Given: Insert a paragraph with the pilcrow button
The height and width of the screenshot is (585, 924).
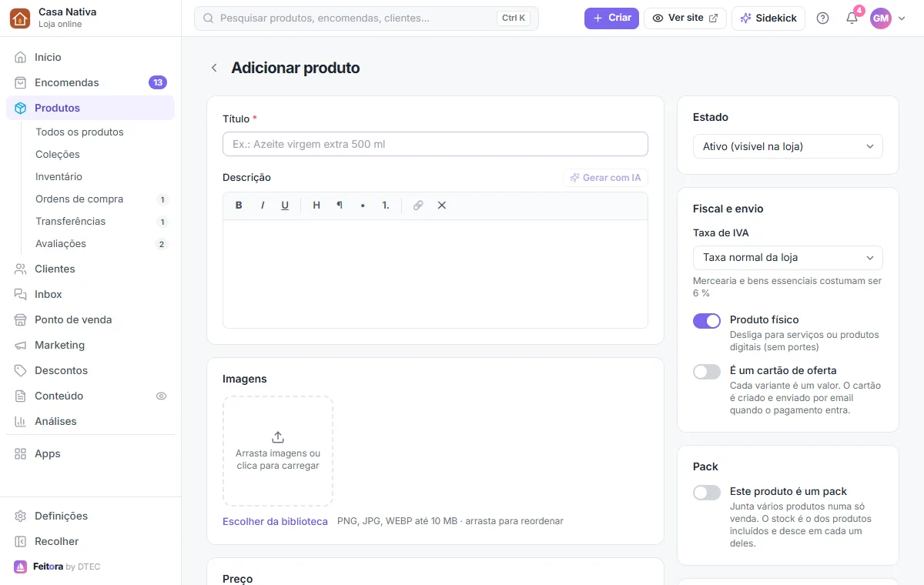Looking at the screenshot, I should click(340, 206).
